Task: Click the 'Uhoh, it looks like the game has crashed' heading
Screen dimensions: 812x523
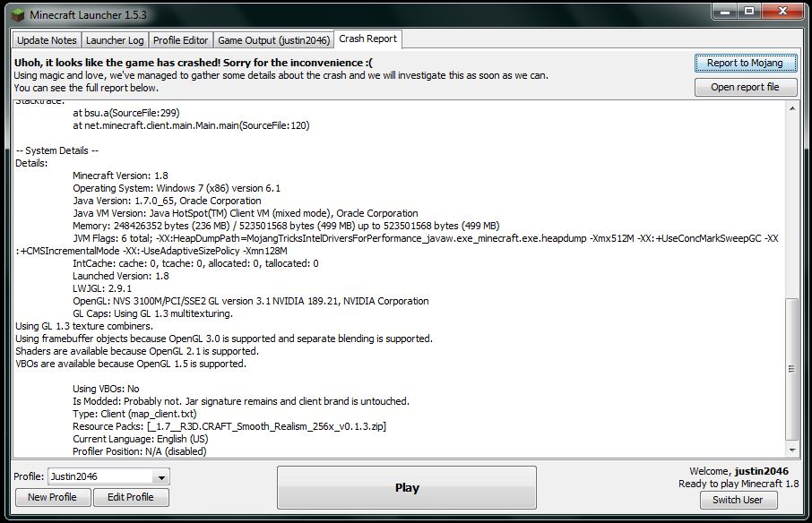Action: click(194, 63)
